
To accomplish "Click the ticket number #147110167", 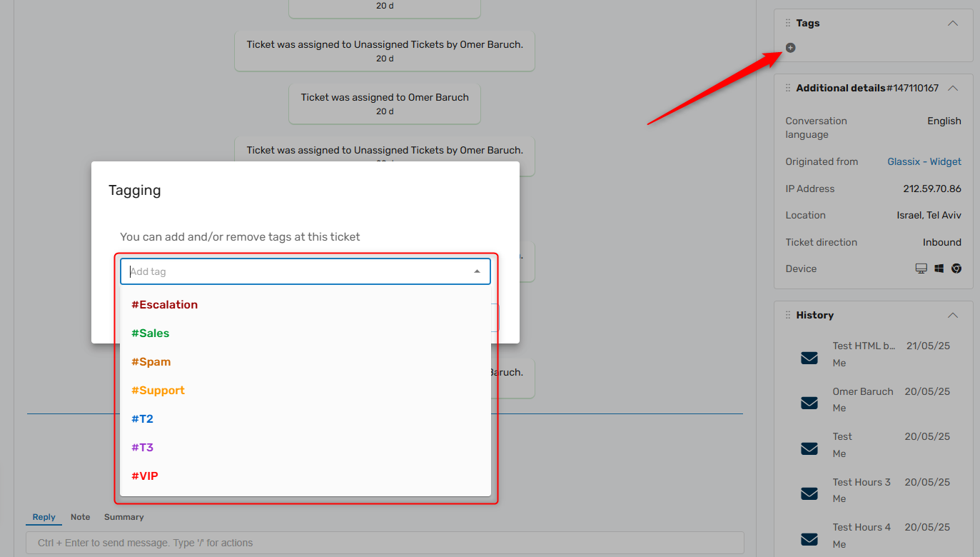I will click(x=912, y=88).
